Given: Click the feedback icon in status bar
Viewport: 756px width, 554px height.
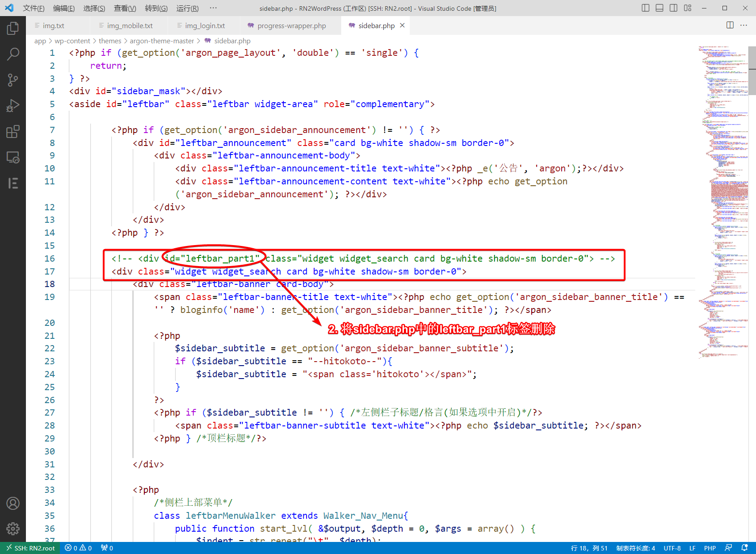Looking at the screenshot, I should pyautogui.click(x=728, y=548).
